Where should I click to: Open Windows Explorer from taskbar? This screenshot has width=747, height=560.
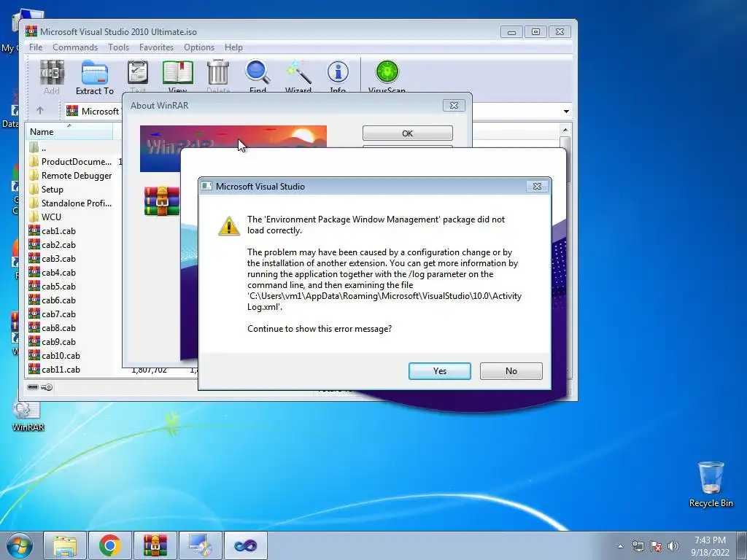(x=65, y=545)
